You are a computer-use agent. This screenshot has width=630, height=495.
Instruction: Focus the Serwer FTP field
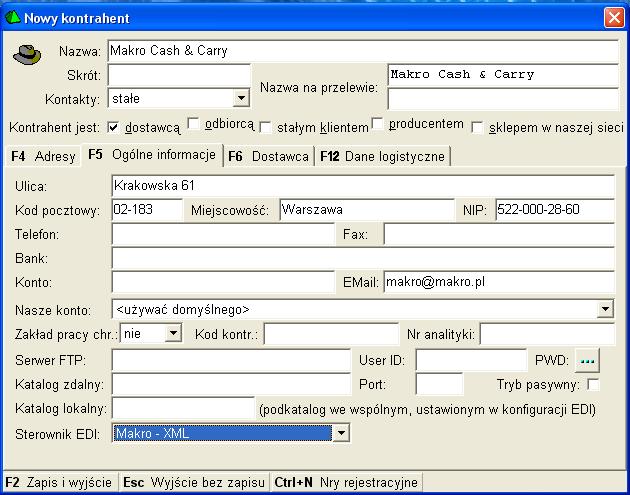point(231,360)
